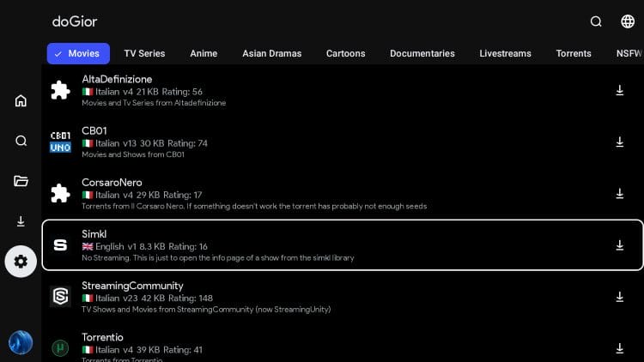This screenshot has height=362, width=644.
Task: Download the StreamingCommunity extension
Action: tap(619, 297)
